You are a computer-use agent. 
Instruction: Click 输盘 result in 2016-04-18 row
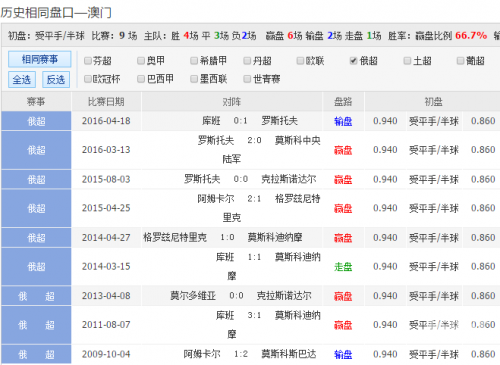coord(343,121)
